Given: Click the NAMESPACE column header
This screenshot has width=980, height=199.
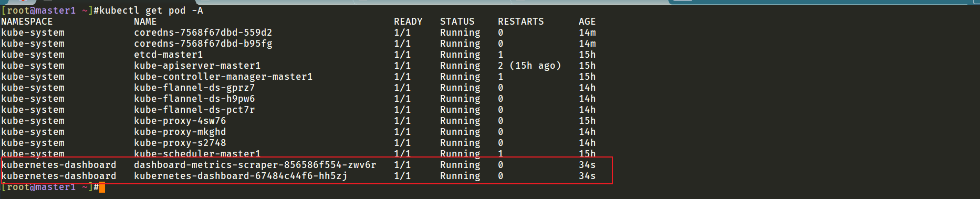Looking at the screenshot, I should click(x=27, y=22).
